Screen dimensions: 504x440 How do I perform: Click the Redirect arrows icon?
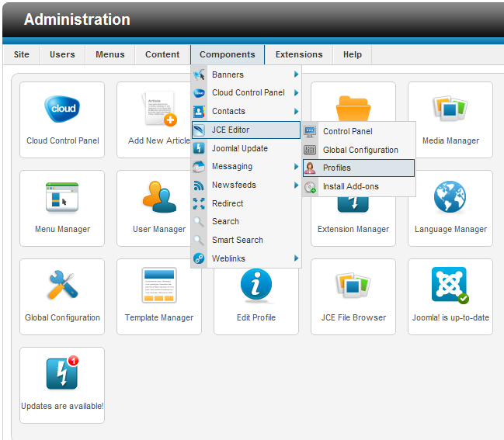point(199,203)
